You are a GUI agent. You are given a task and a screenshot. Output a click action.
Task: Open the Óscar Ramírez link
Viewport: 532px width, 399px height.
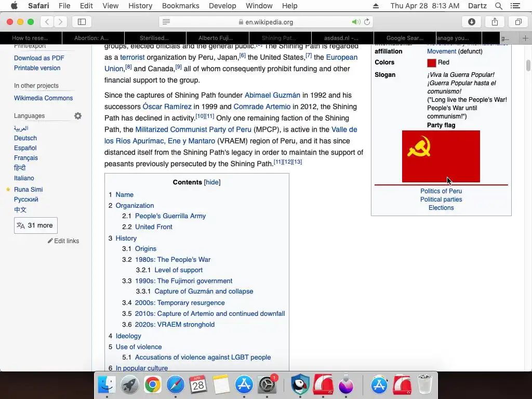click(167, 107)
